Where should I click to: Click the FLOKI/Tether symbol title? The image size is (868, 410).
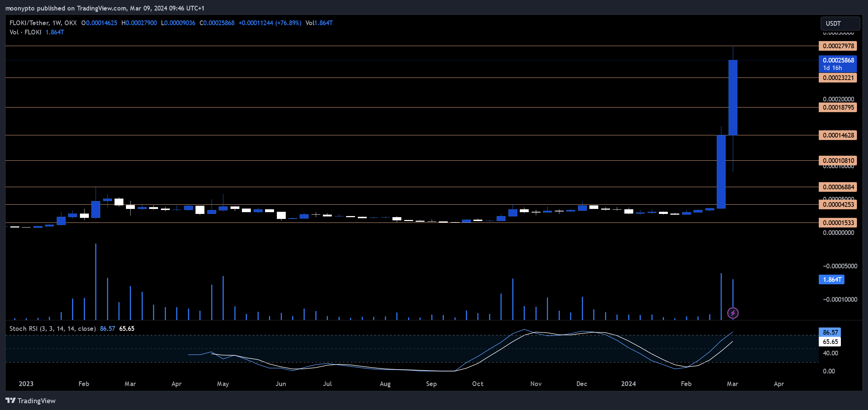pyautogui.click(x=43, y=23)
